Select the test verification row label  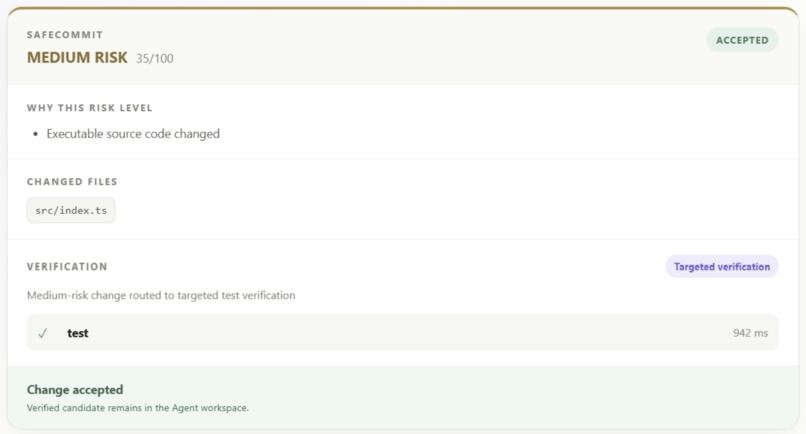pos(78,333)
